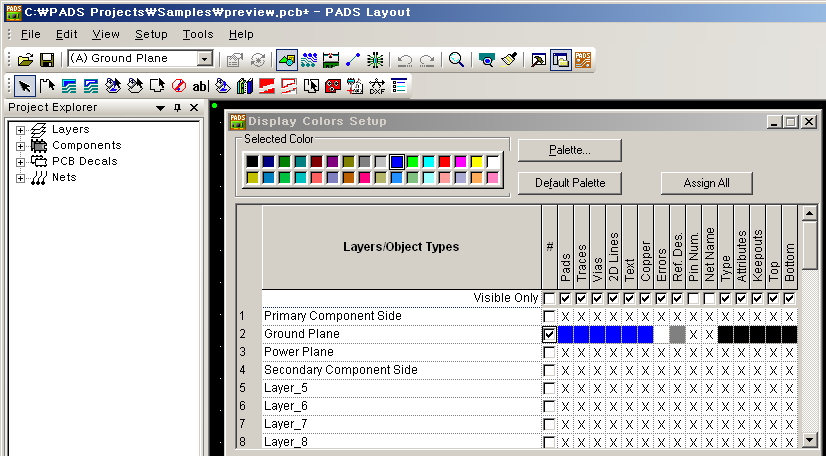Launch PADS Router orange icon
826x456 pixels.
[x=583, y=60]
